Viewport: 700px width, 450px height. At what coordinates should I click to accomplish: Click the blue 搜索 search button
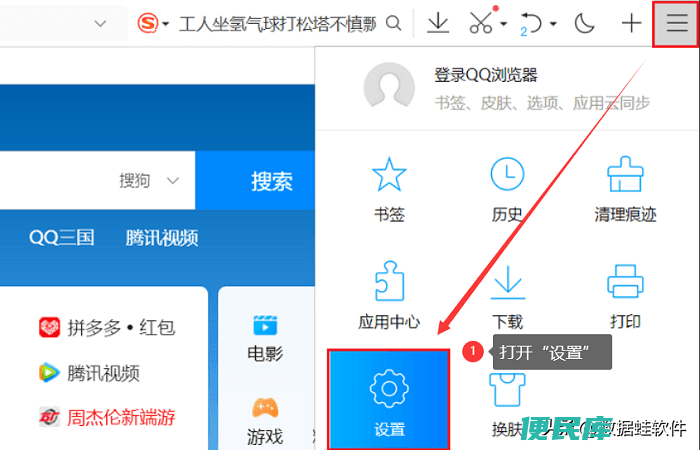point(255,180)
